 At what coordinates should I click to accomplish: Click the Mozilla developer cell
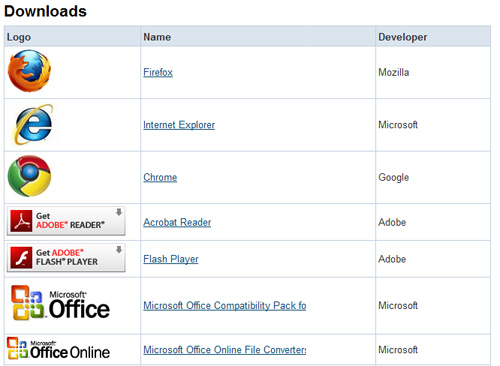[433, 72]
